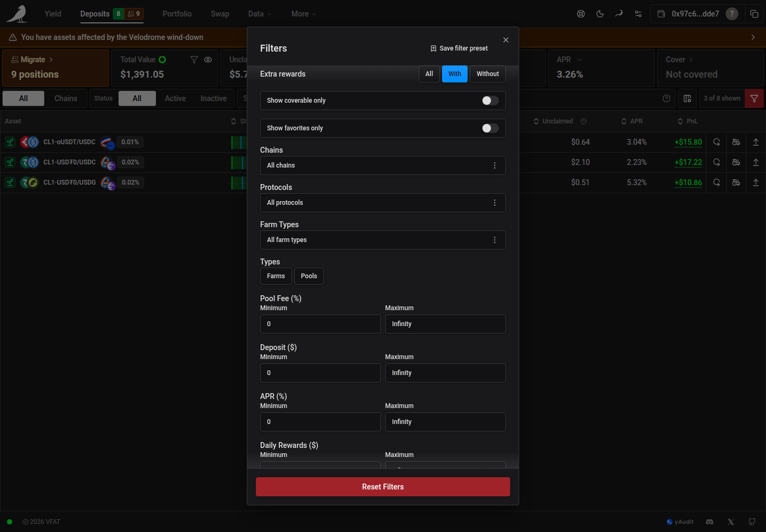Click the column layout settings icon
This screenshot has height=532, width=766.
click(687, 98)
